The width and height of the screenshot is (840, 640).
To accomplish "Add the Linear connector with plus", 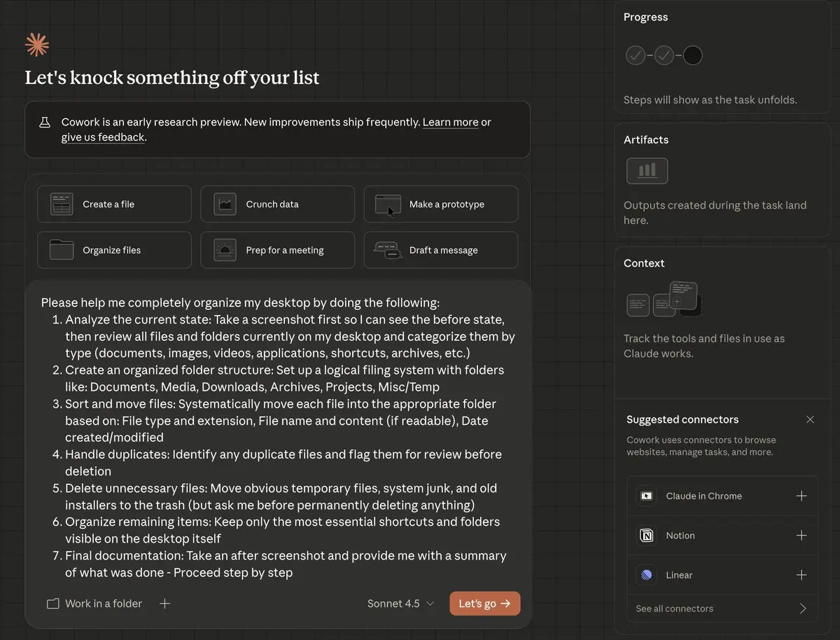I will pos(801,575).
